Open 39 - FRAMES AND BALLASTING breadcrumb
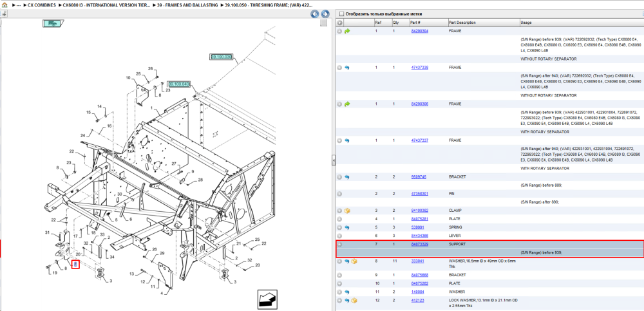644x311 pixels. click(187, 5)
